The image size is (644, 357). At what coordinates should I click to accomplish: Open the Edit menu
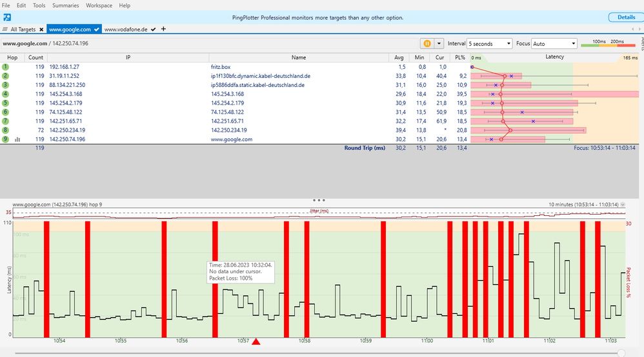pyautogui.click(x=21, y=5)
